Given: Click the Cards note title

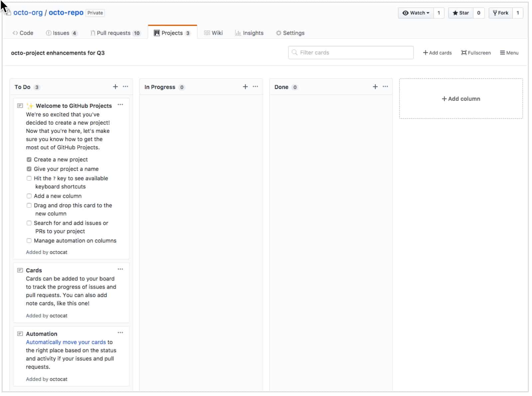Looking at the screenshot, I should pyautogui.click(x=34, y=270).
